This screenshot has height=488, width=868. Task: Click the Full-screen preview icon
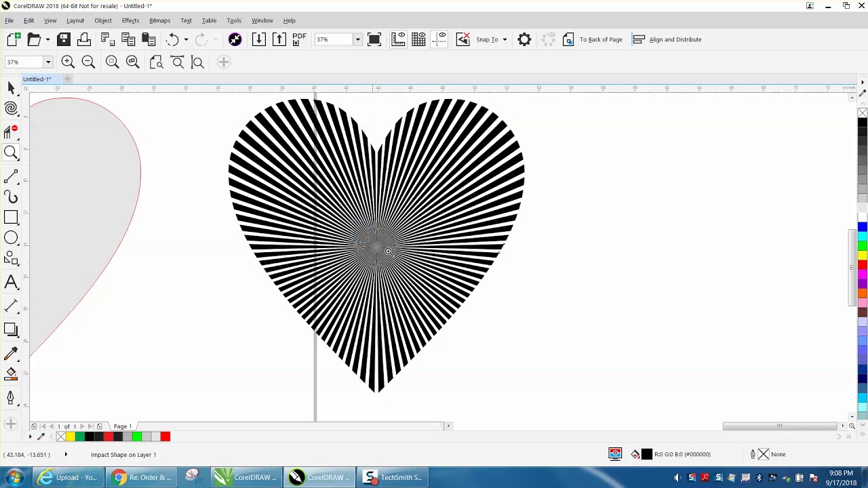coord(374,39)
